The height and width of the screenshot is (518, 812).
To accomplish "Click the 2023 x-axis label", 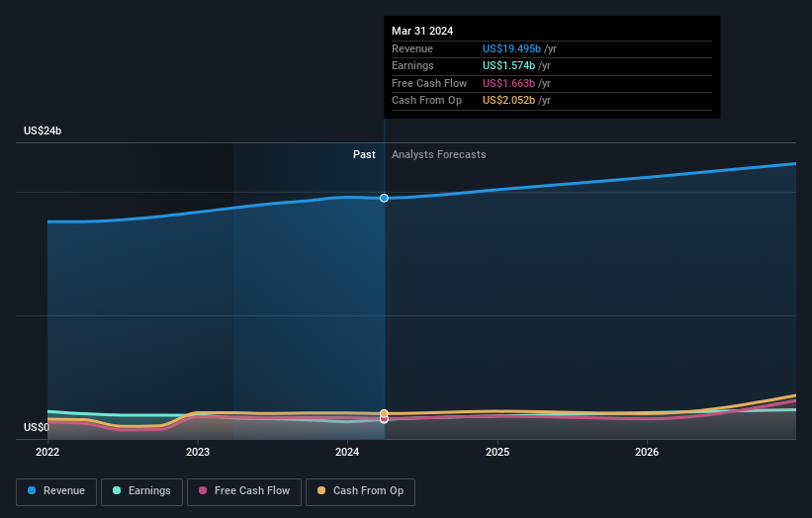I will pyautogui.click(x=197, y=452).
